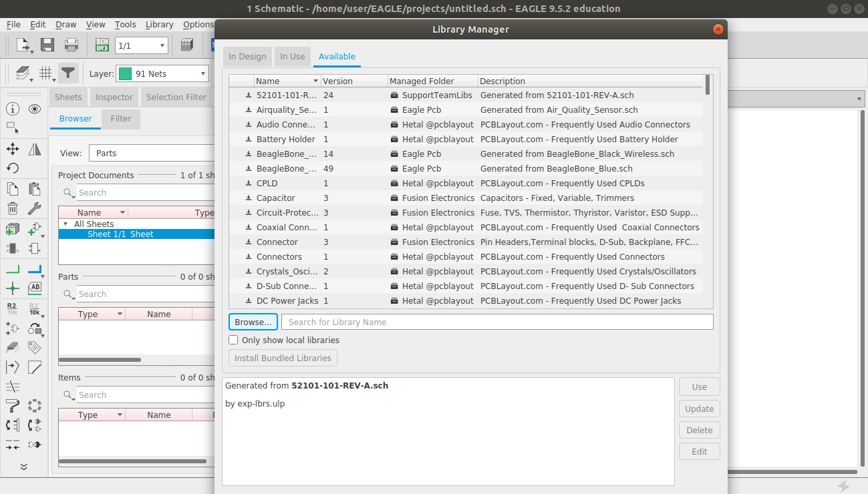Select the Label (AB) tool
The width and height of the screenshot is (868, 494).
pyautogui.click(x=35, y=288)
